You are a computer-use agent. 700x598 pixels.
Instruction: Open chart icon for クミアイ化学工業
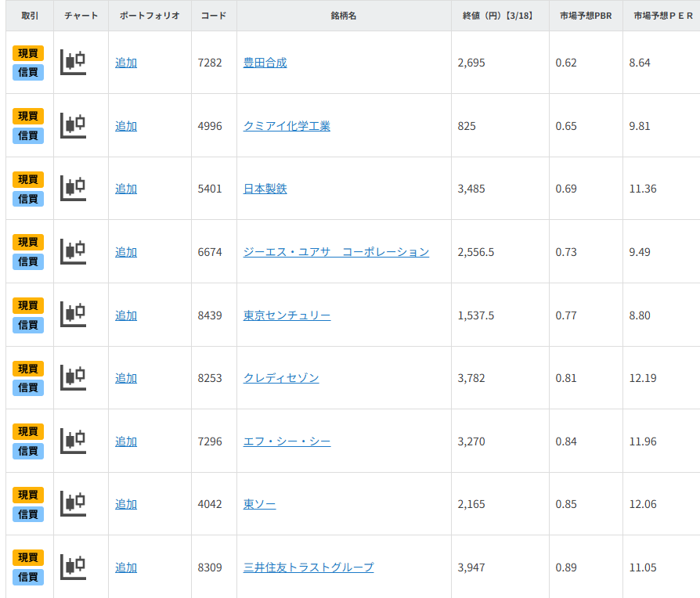tap(74, 125)
